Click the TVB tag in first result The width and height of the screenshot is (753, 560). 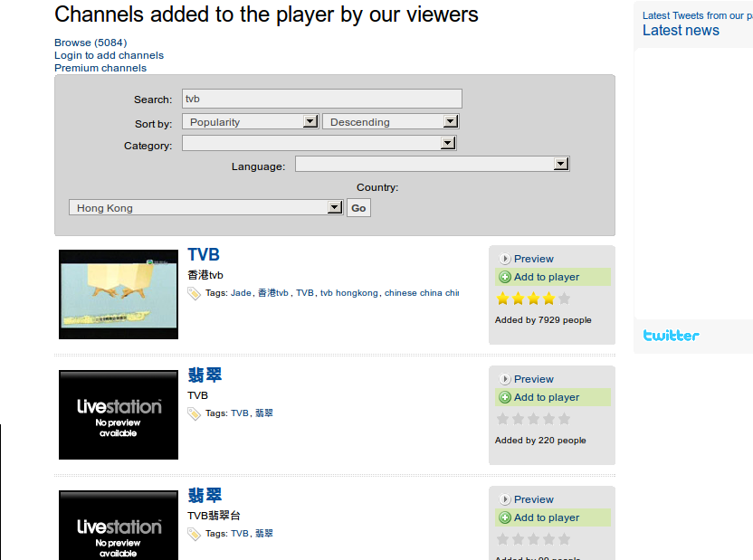[304, 293]
